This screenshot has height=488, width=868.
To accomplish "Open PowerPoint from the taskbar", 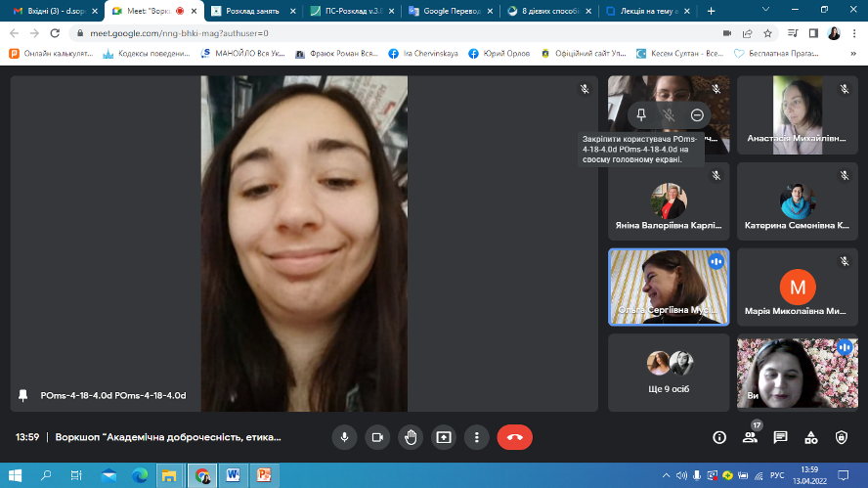I will pyautogui.click(x=264, y=475).
